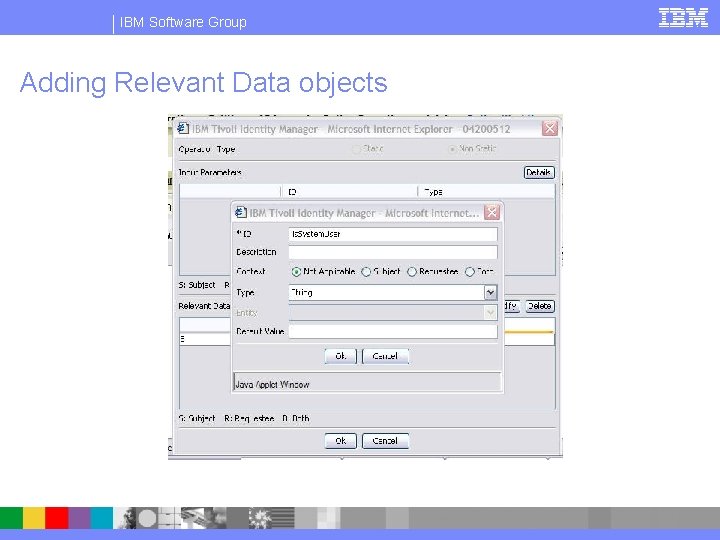Image resolution: width=720 pixels, height=540 pixels.
Task: Close the inner Tivoli Identity Manager dialog
Action: 492,213
